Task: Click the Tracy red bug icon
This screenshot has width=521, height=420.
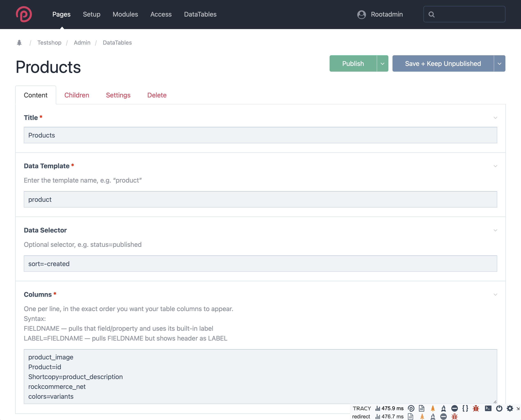Action: 476,409
